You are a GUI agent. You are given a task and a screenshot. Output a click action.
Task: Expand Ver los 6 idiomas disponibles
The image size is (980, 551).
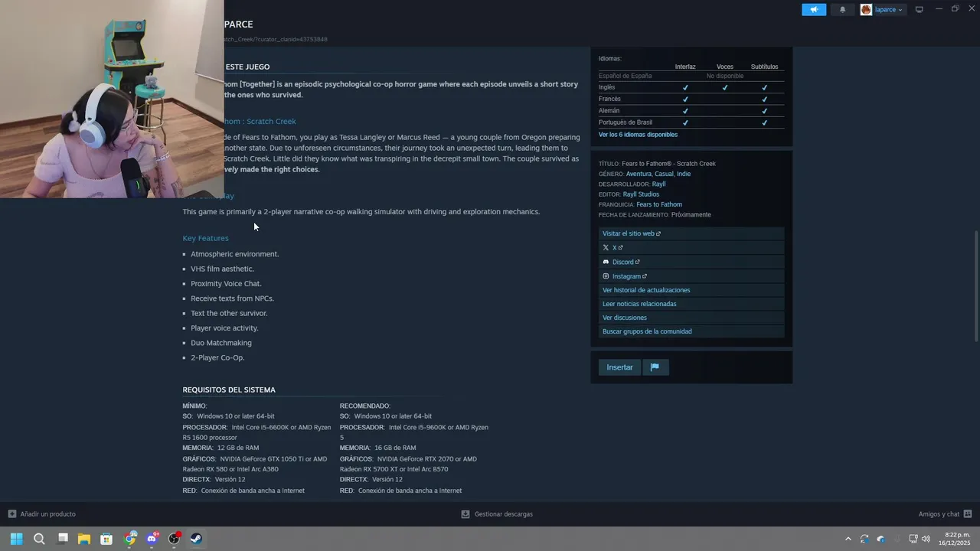pyautogui.click(x=638, y=135)
